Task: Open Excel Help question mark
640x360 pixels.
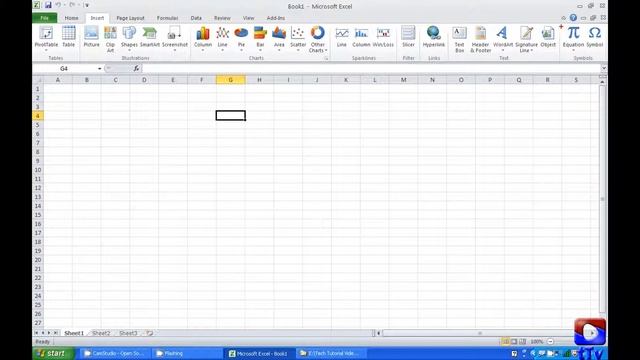Action: pyautogui.click(x=573, y=18)
